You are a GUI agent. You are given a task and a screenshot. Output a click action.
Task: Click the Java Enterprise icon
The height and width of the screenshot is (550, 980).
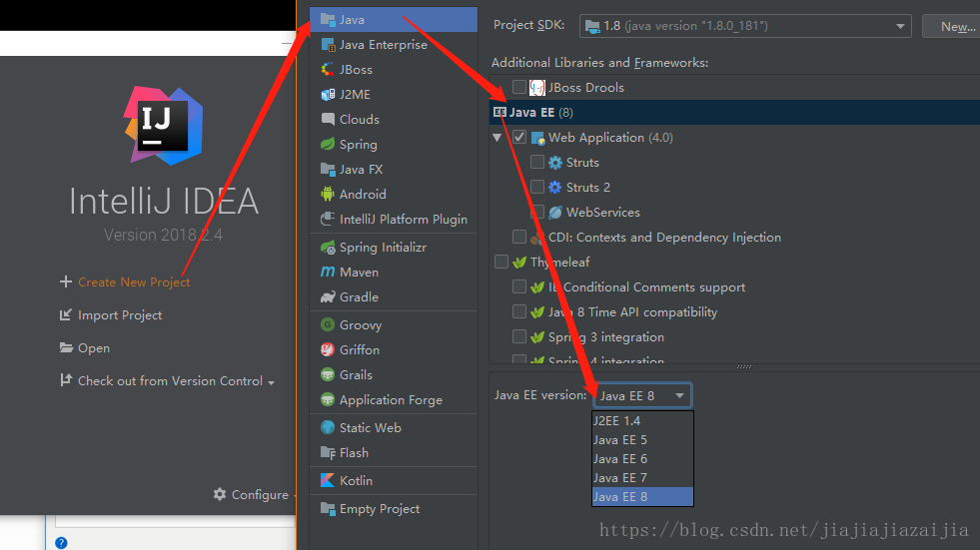[x=328, y=44]
